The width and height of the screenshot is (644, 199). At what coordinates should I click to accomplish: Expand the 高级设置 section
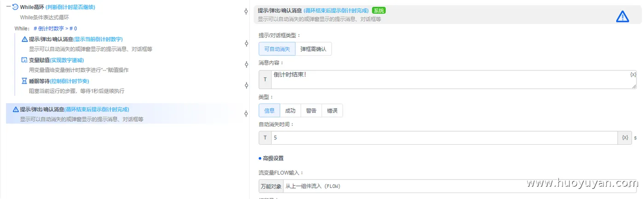(x=271, y=158)
